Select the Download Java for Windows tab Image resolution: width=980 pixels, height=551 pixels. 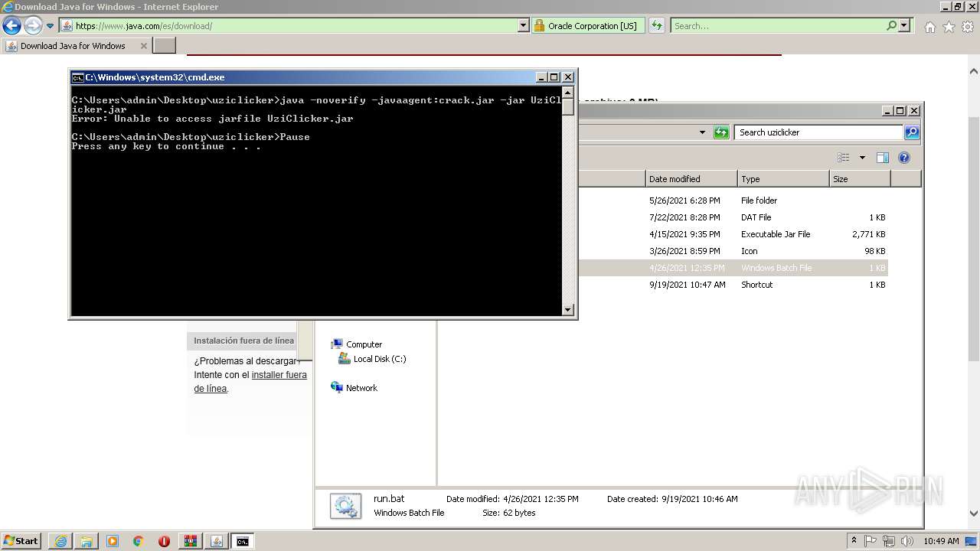(x=73, y=46)
